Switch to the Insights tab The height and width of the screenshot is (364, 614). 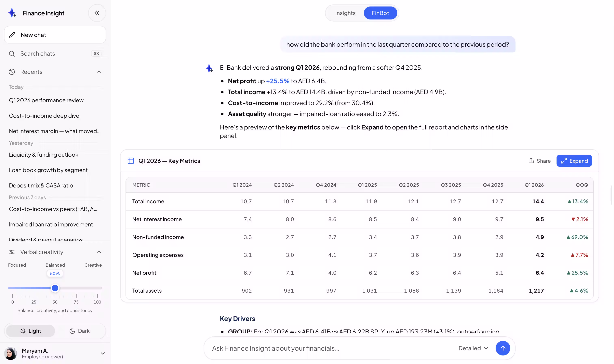pos(345,13)
